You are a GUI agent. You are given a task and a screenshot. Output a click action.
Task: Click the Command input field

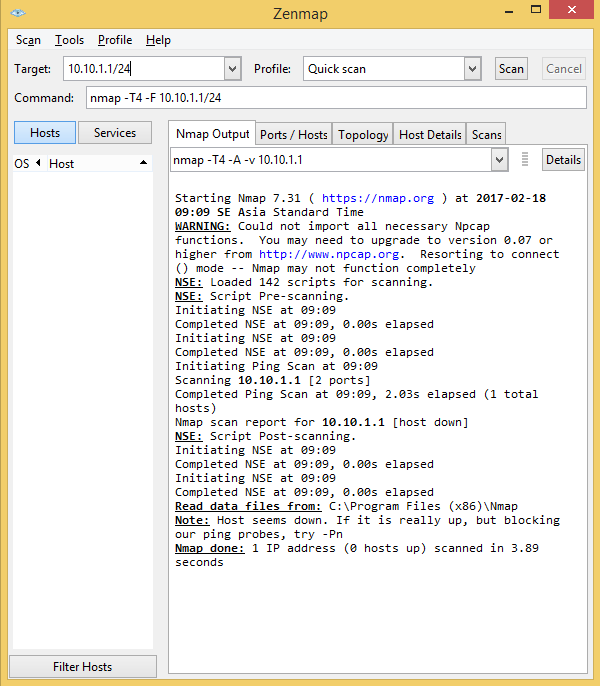[x=336, y=98]
